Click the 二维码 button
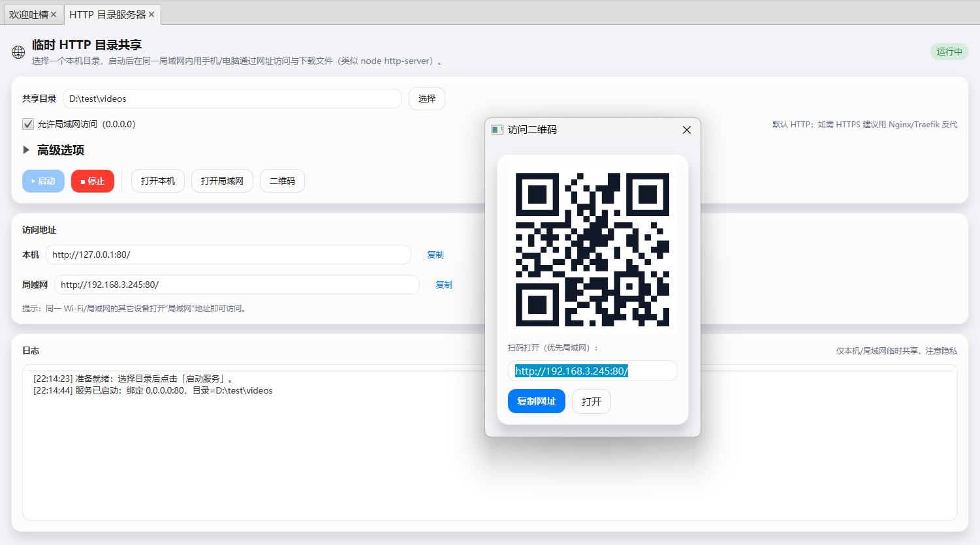 tap(282, 181)
